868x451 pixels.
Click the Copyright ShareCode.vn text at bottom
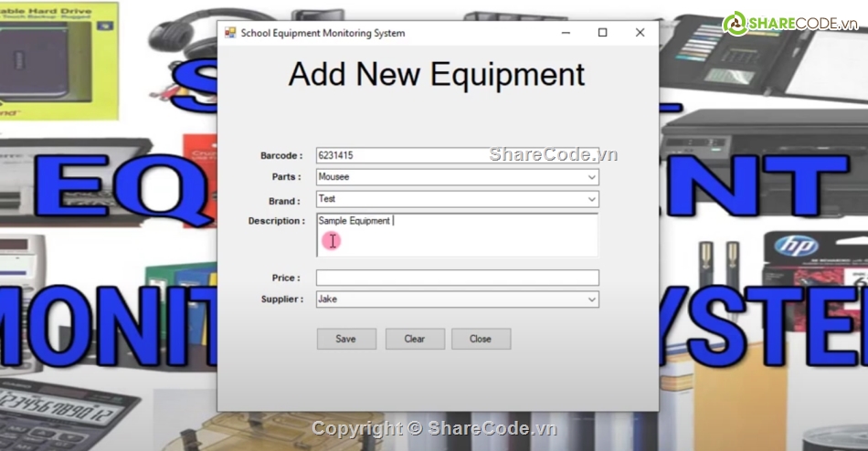pos(434,428)
